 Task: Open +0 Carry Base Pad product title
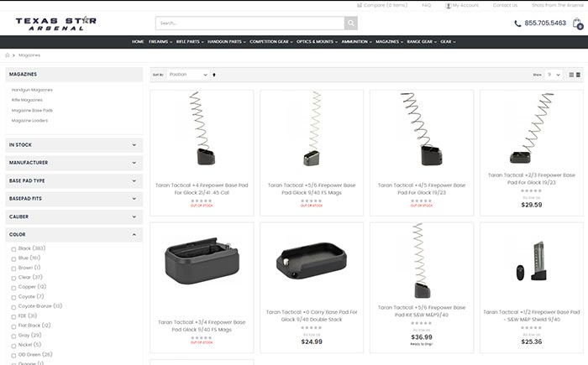click(312, 315)
